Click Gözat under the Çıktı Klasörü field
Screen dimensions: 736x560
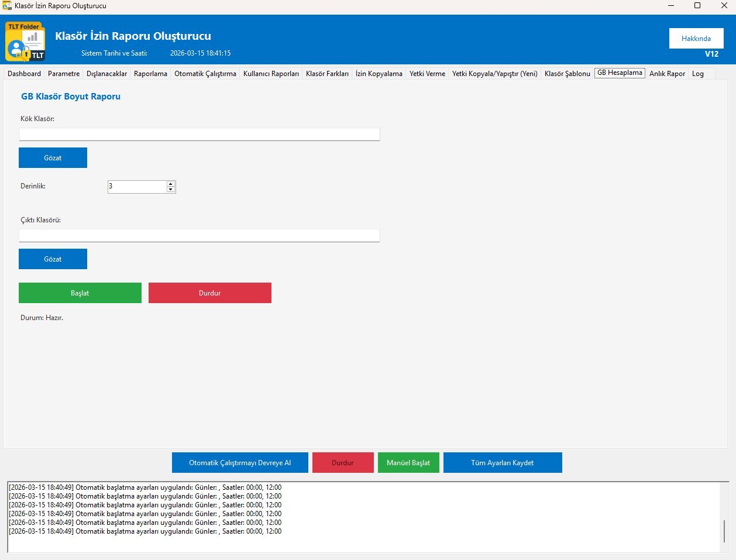pyautogui.click(x=53, y=259)
